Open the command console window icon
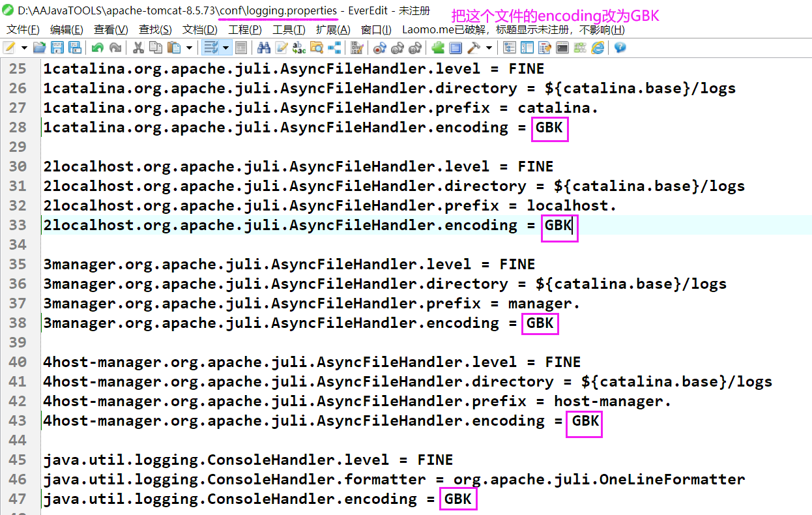812x515 pixels. click(562, 48)
